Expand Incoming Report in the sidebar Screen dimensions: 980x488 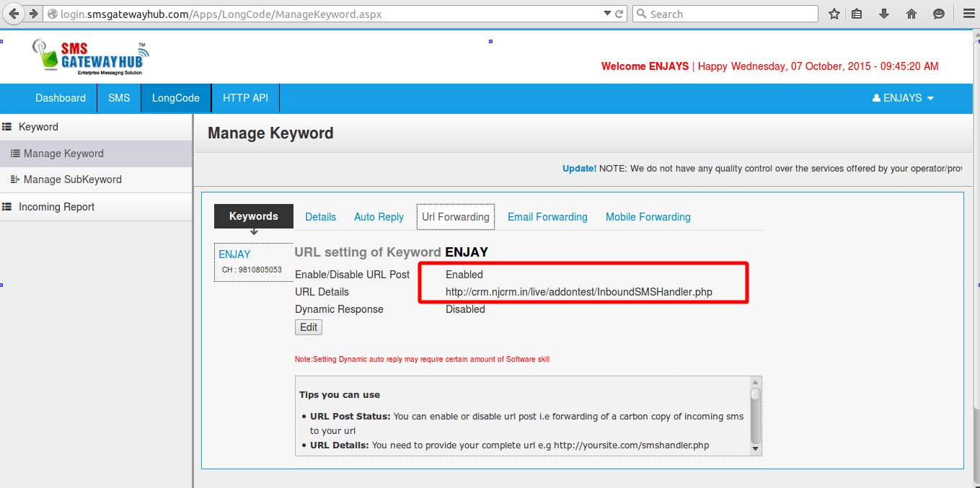(x=96, y=207)
